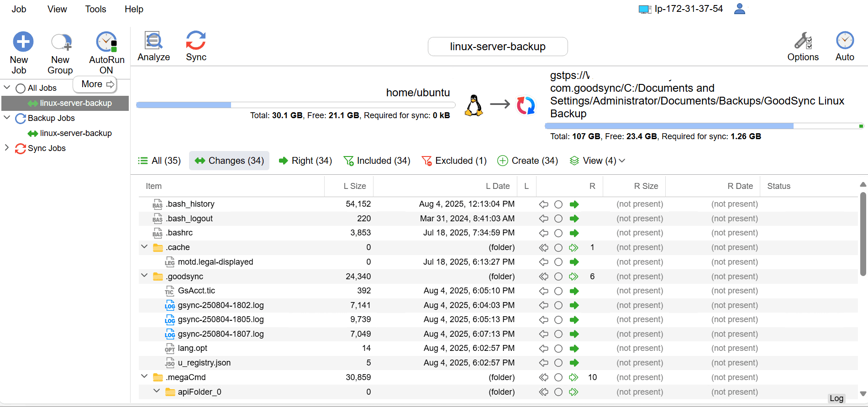
Task: Sort by the L Size column header
Action: pyautogui.click(x=355, y=186)
